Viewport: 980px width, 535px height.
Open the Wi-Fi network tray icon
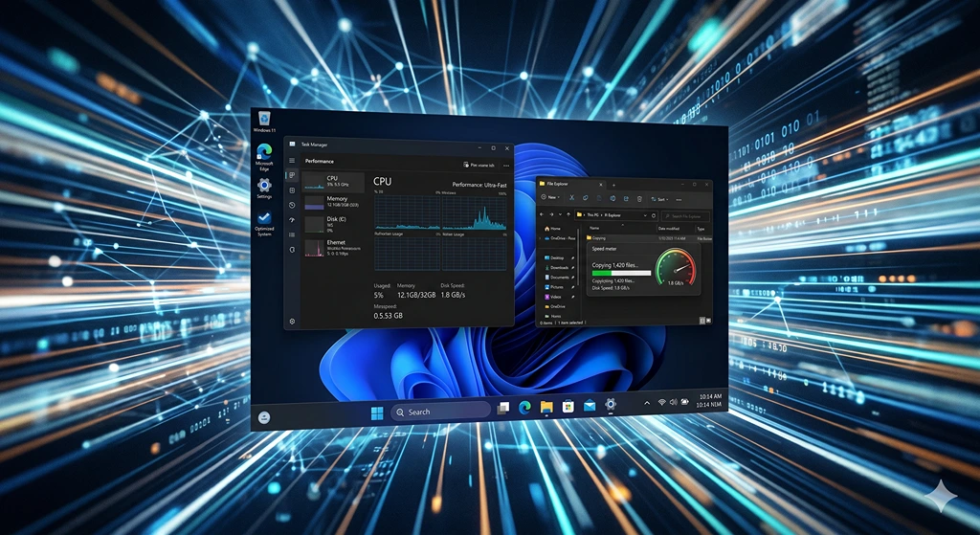[x=661, y=403]
